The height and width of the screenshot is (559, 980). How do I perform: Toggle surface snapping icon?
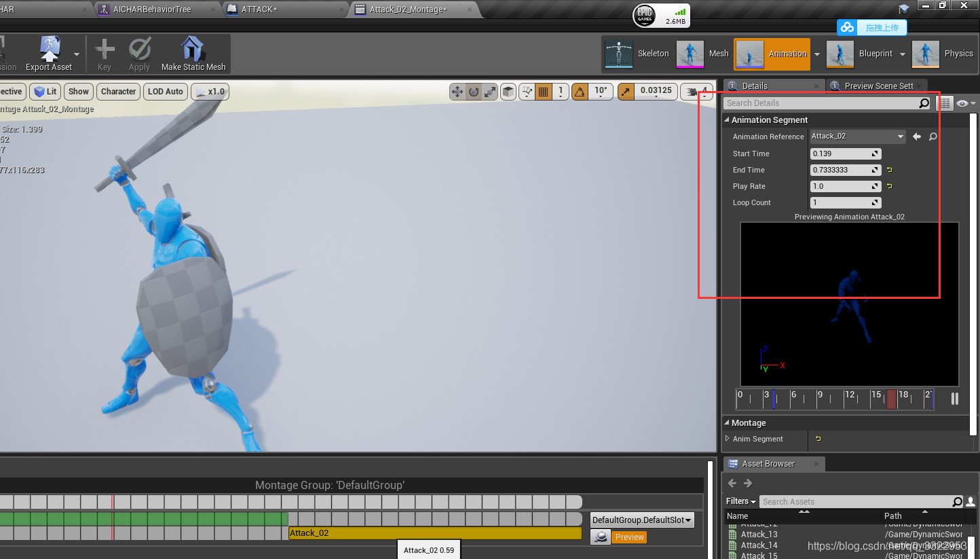tap(527, 92)
